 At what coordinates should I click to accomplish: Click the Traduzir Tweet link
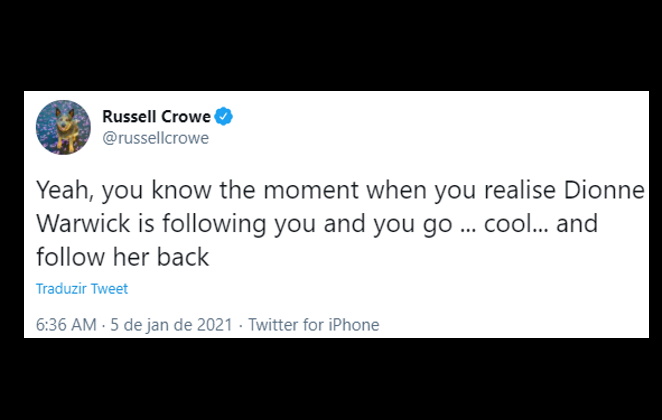pos(82,289)
